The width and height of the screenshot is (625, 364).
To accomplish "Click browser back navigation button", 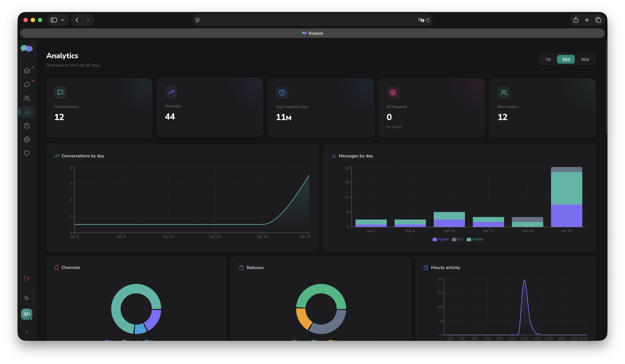I will pos(77,20).
